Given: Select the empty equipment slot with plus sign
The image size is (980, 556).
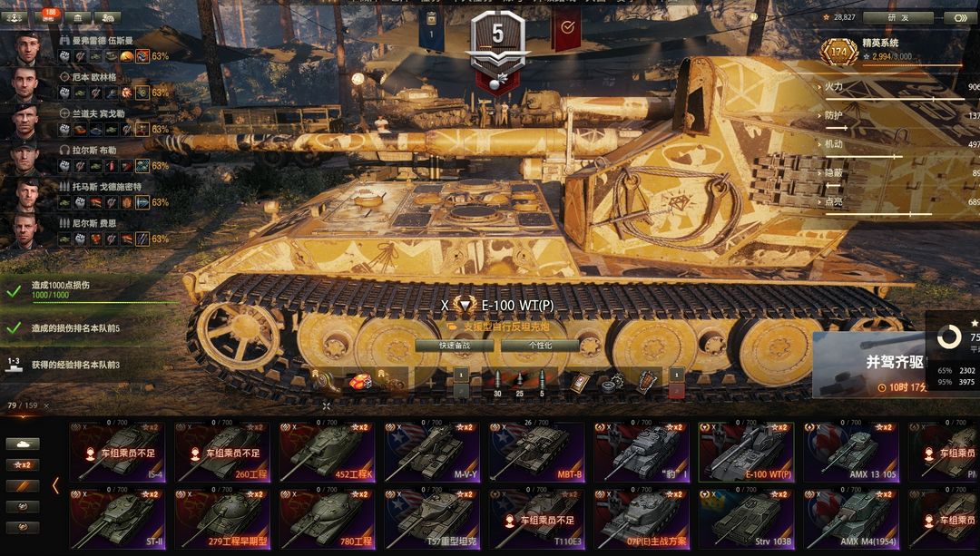Looking at the screenshot, I should pyautogui.click(x=431, y=383).
